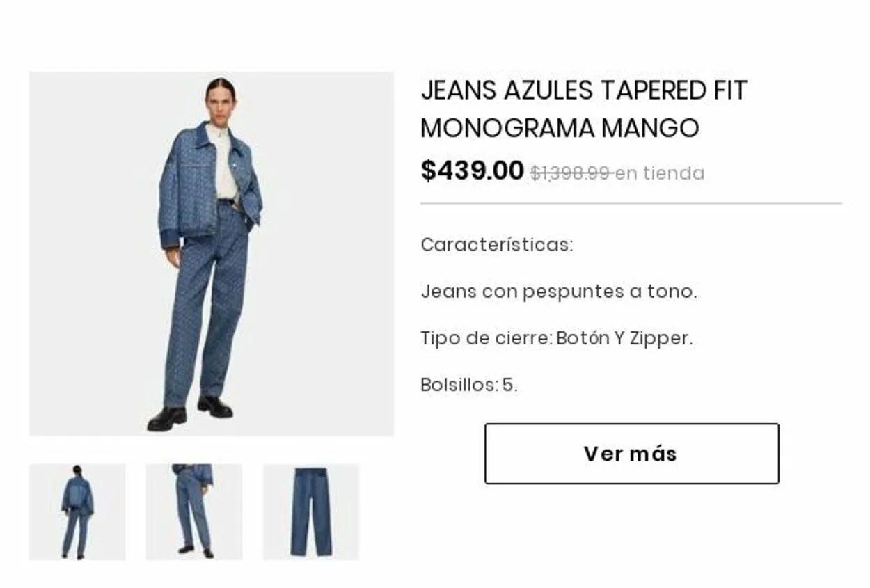Click the Bolsillos: 5. line
870x588 pixels.
click(x=469, y=385)
